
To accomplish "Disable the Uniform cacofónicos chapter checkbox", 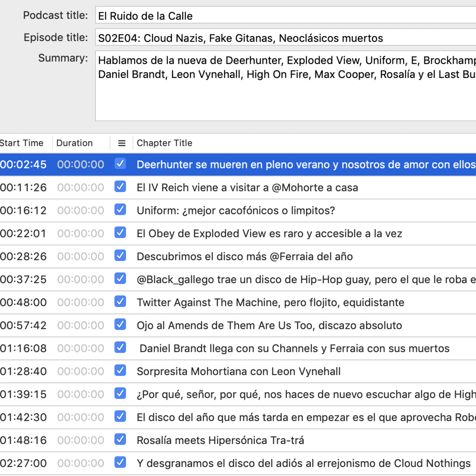I will click(120, 210).
